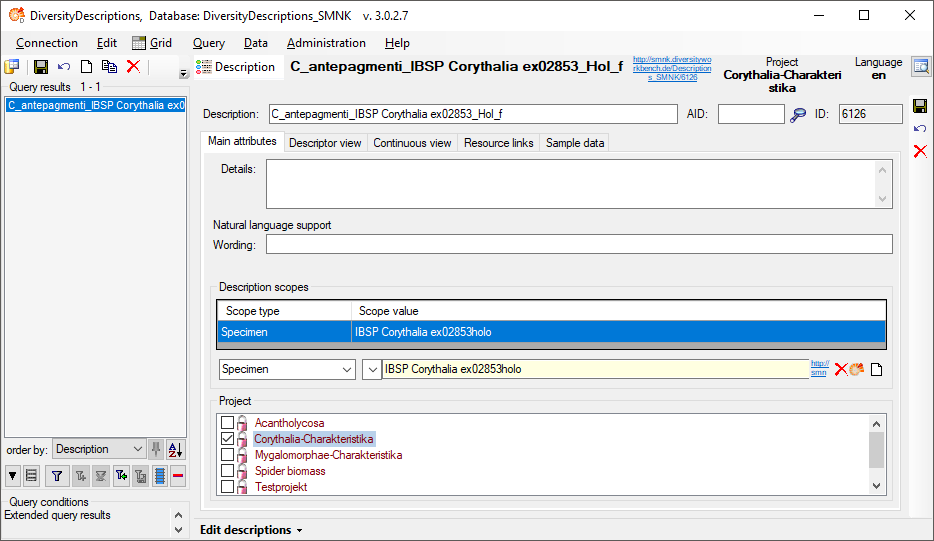Select Specimen row in Description scopes table

coord(552,332)
